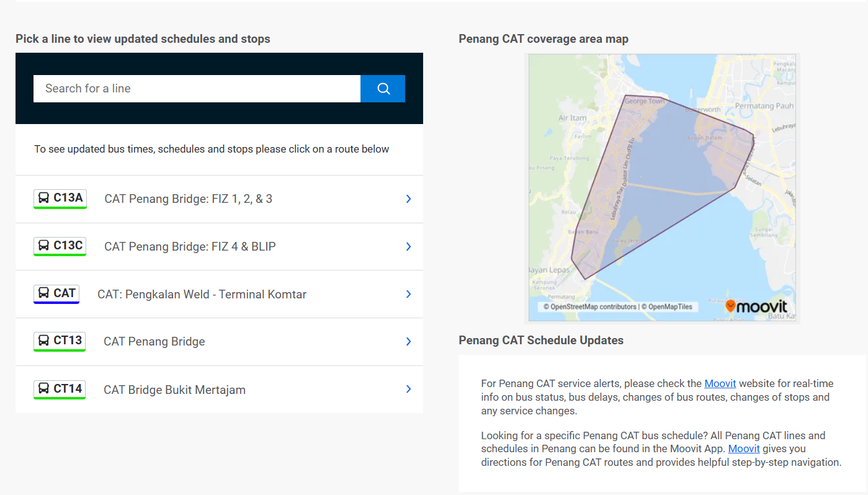
Task: Click the Moovit logo on the map
Action: (756, 306)
